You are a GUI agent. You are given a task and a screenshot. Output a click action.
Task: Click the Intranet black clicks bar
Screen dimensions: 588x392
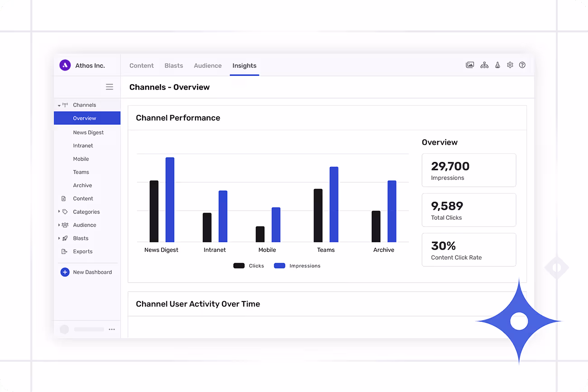[207, 227]
